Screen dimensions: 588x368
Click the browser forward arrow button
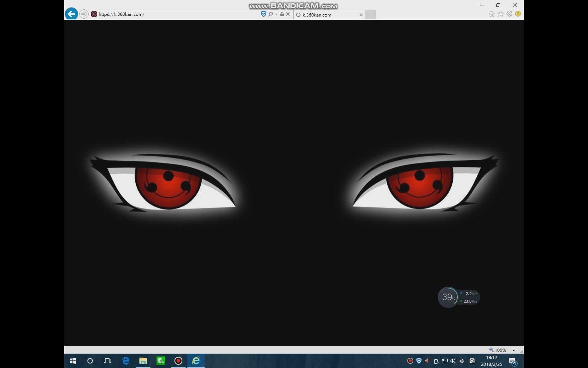84,14
